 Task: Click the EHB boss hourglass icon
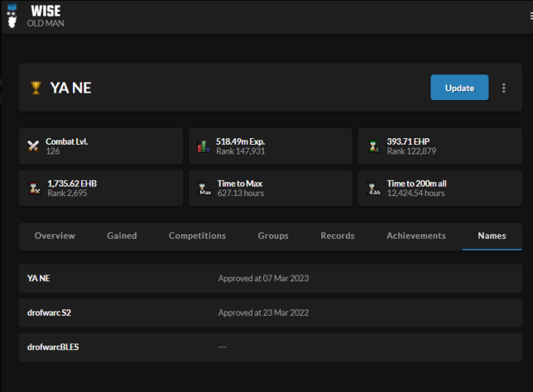pyautogui.click(x=34, y=189)
